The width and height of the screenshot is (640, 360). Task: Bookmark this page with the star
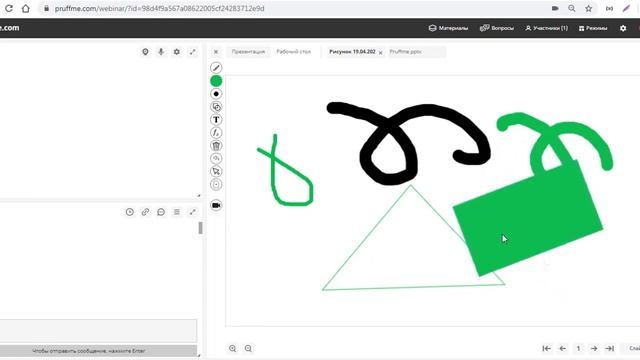click(x=589, y=9)
